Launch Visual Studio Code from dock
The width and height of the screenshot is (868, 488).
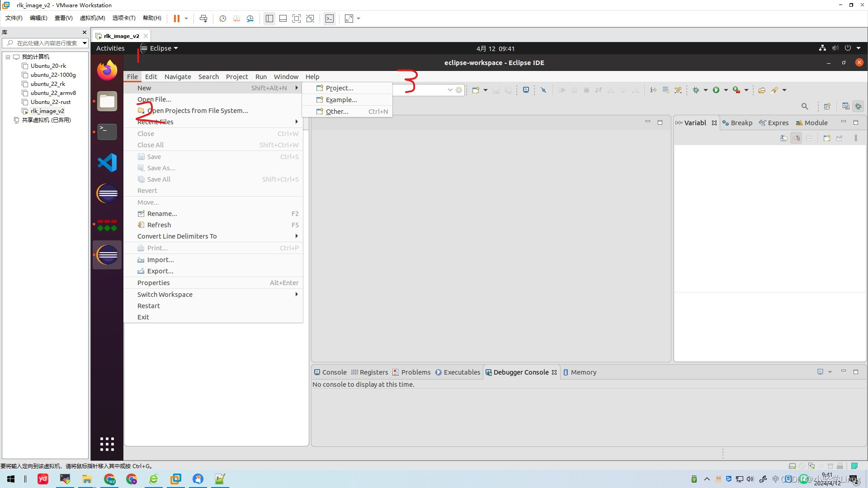click(x=107, y=163)
